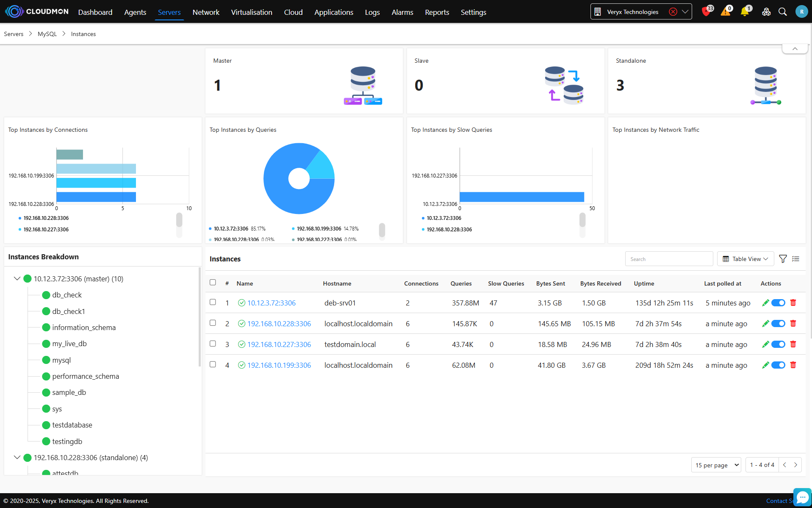The image size is (812, 508).
Task: Click the red shield alerts icon
Action: 706,12
